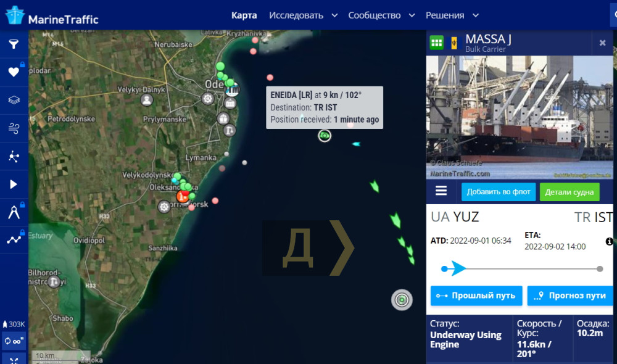Screen dimensions: 617x364
Task: Toggle the 303K vessel count display
Action: [14, 325]
